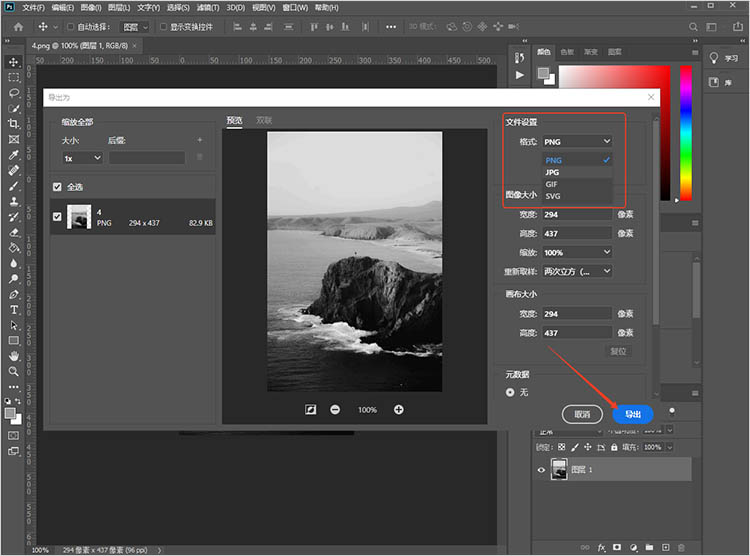The height and width of the screenshot is (556, 750).
Task: Select the Move tool
Action: (x=13, y=62)
